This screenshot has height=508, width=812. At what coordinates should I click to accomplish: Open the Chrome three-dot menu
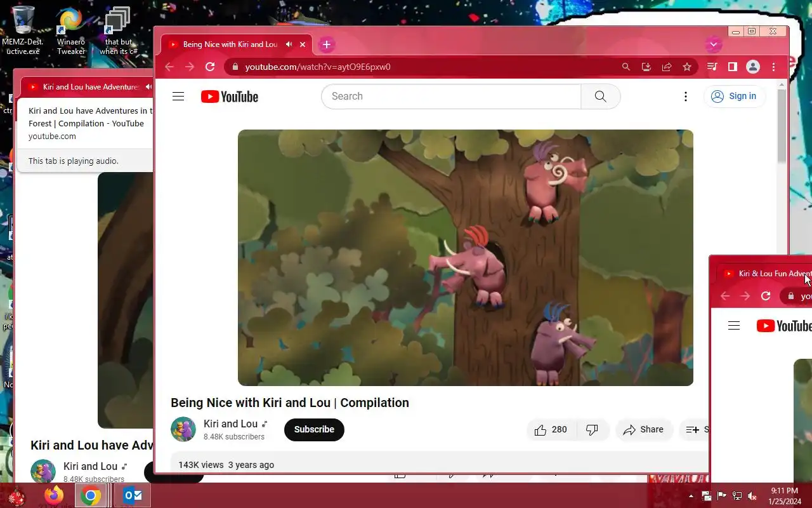click(x=773, y=67)
